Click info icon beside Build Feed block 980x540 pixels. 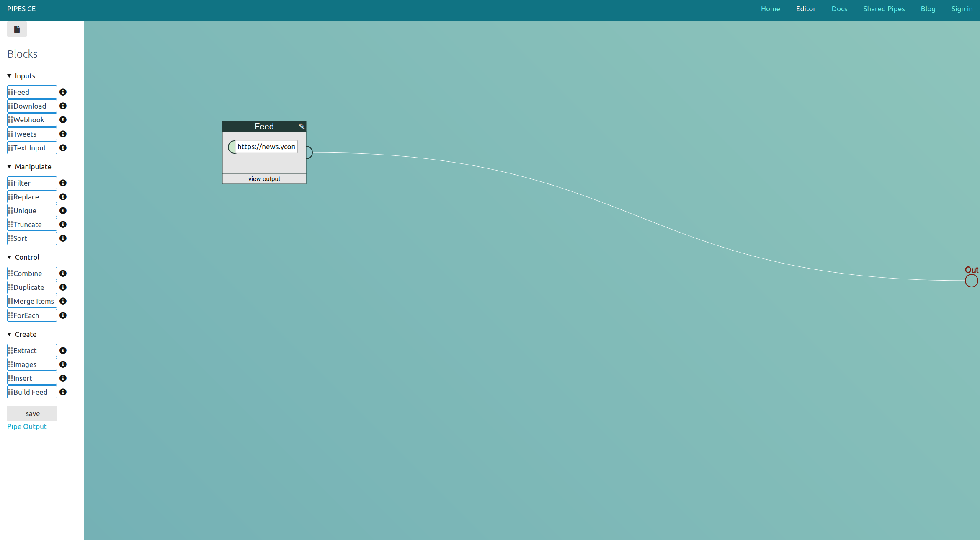point(63,392)
